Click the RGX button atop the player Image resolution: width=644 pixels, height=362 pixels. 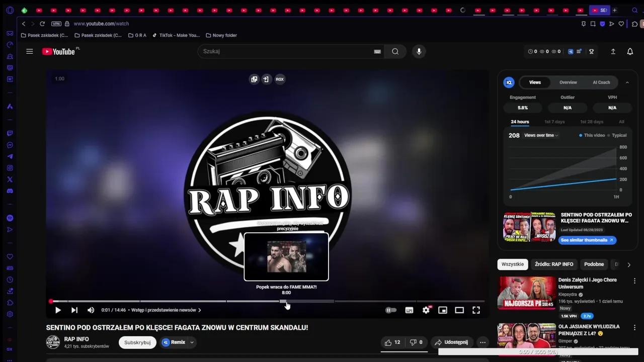pos(280,79)
